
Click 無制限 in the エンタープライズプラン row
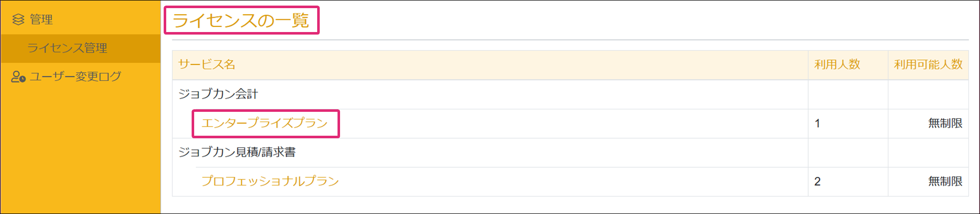point(945,124)
